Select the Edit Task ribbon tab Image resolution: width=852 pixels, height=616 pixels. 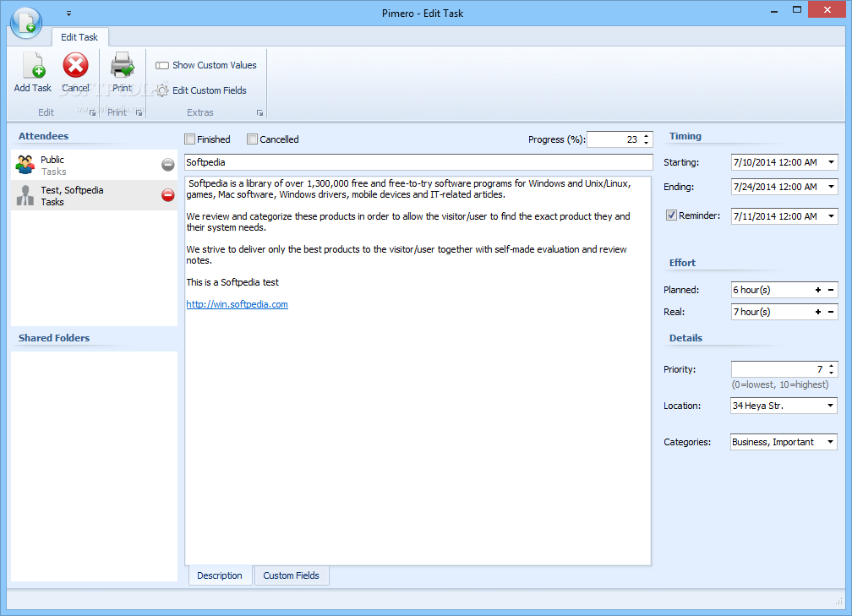(x=79, y=37)
